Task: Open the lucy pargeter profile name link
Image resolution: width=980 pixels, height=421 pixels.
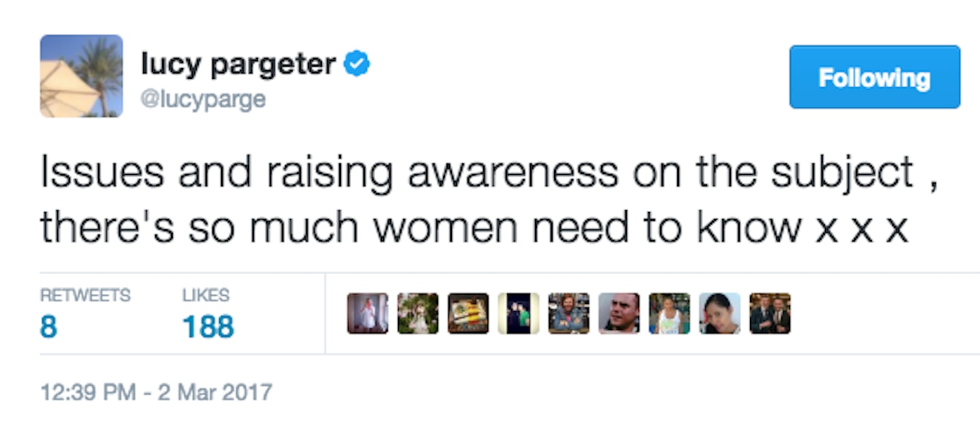Action: pos(238,65)
